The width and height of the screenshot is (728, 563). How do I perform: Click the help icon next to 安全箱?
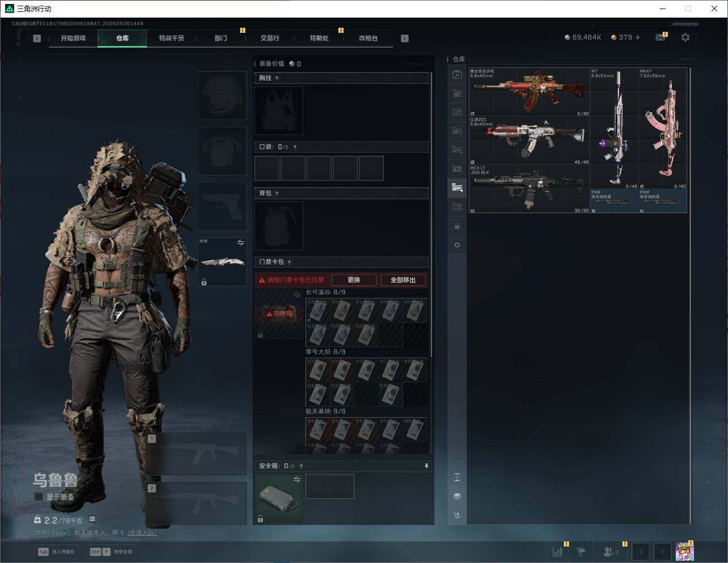[x=301, y=466]
